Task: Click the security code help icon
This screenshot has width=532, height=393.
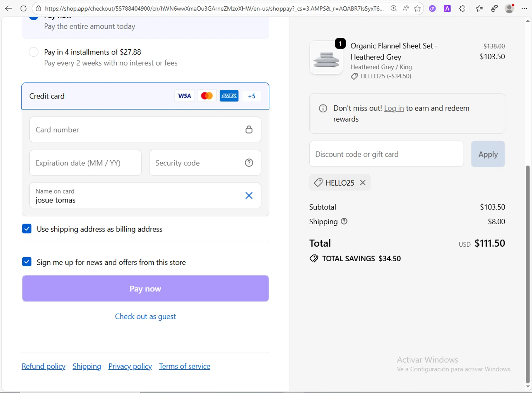Action: (249, 163)
